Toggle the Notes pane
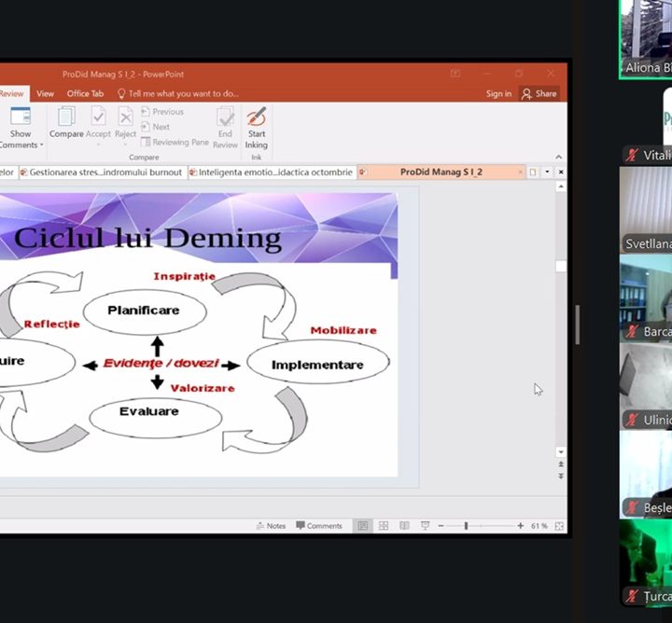Viewport: 672px width, 623px height. [x=271, y=526]
